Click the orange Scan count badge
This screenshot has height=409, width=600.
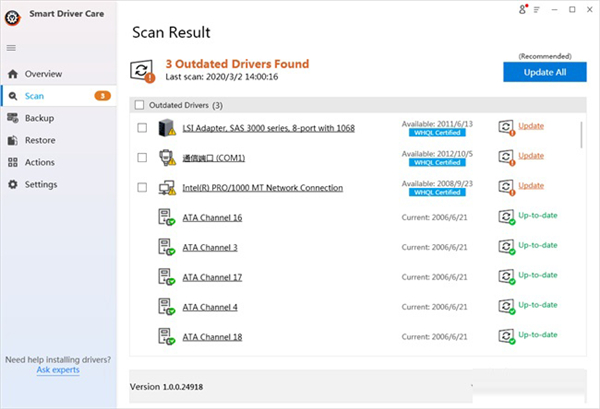pyautogui.click(x=103, y=96)
